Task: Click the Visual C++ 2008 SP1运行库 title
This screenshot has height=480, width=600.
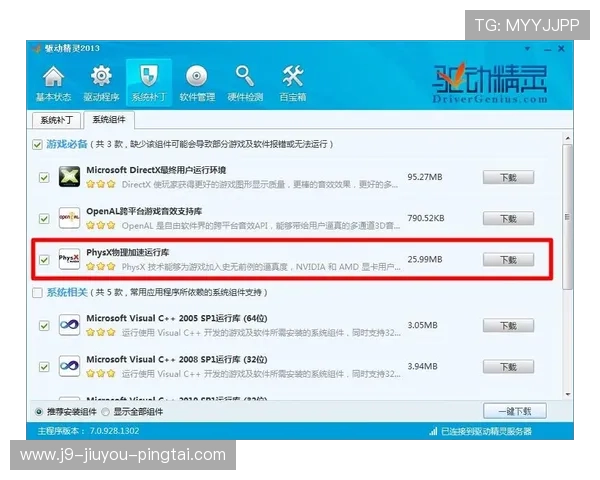Action: (177, 359)
